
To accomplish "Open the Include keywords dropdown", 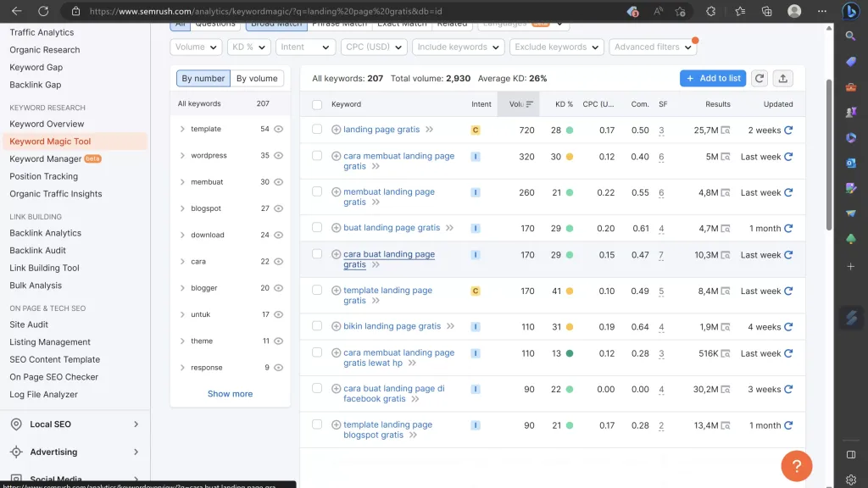I will [x=458, y=47].
